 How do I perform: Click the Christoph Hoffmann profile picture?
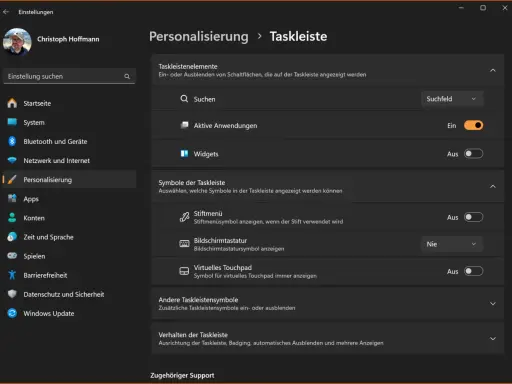pyautogui.click(x=17, y=42)
